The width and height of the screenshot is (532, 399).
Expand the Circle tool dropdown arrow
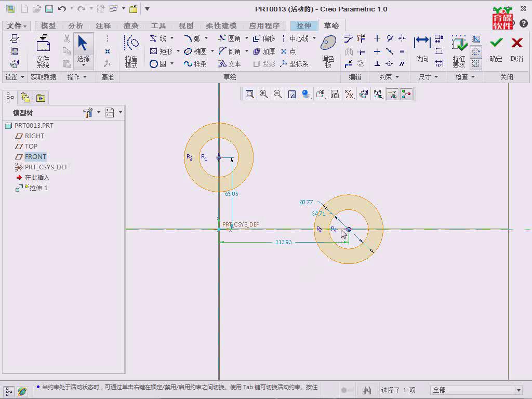[171, 63]
